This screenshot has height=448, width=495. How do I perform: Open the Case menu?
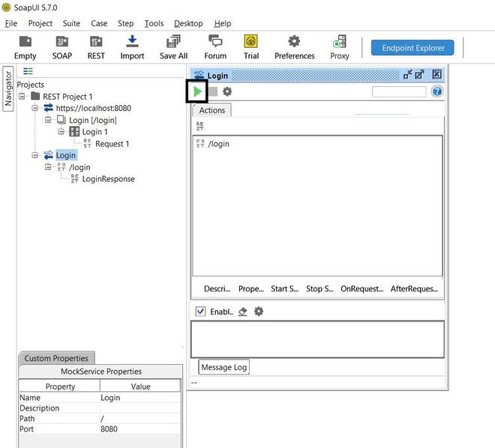pos(99,24)
